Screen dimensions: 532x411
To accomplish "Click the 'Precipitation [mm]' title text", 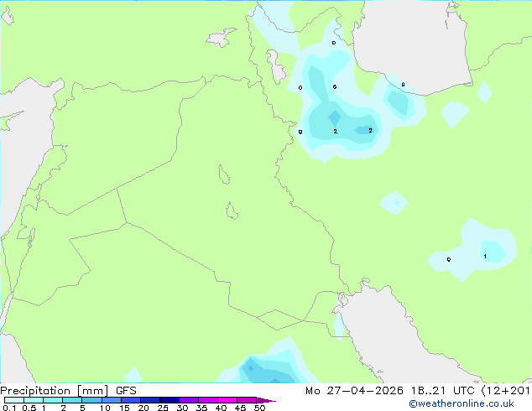I will coord(54,391).
